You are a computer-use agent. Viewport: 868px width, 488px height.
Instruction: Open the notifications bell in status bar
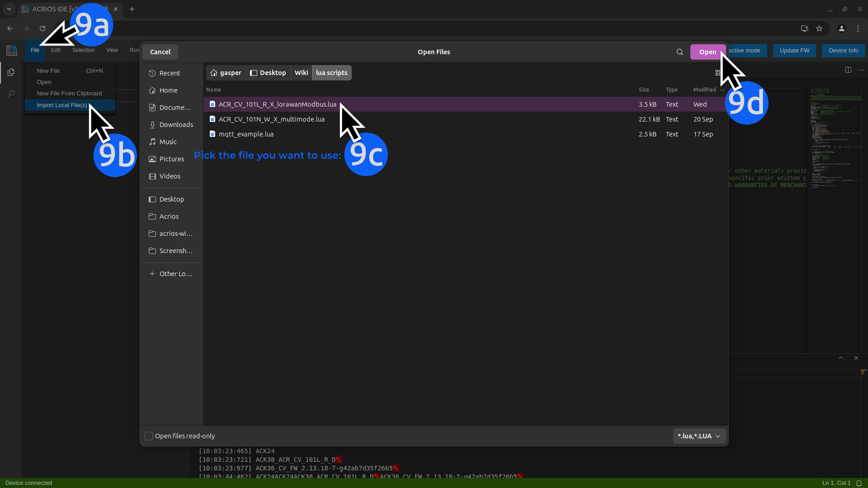859,483
